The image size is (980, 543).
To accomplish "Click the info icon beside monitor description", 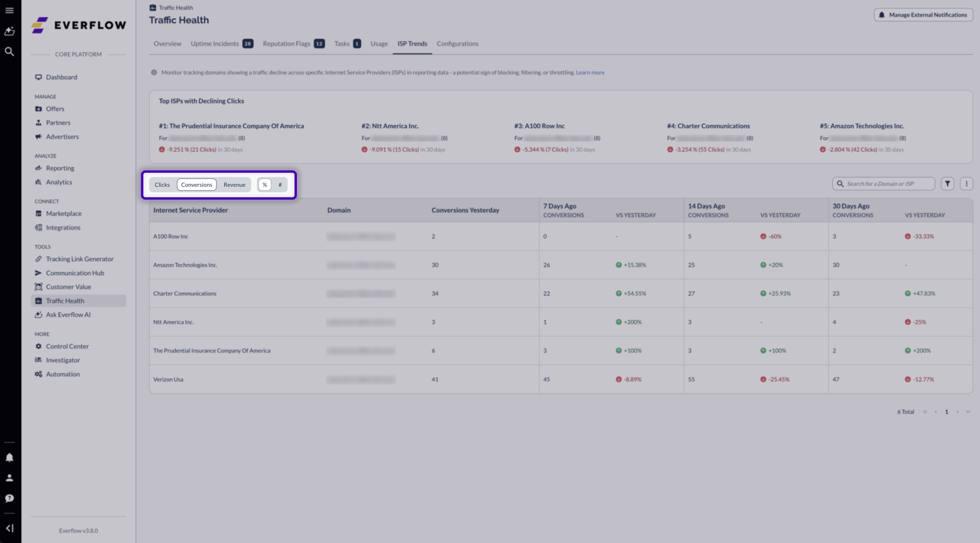I will 154,72.
